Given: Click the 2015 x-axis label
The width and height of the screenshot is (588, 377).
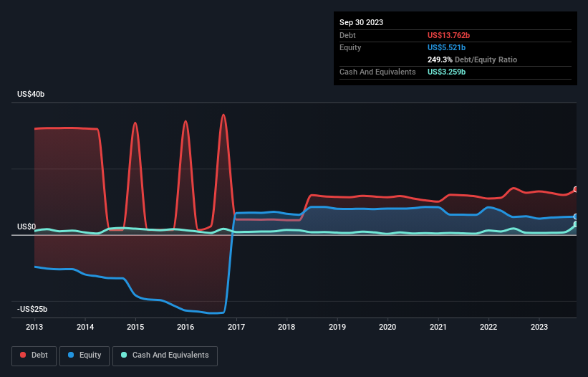Looking at the screenshot, I should 135,327.
